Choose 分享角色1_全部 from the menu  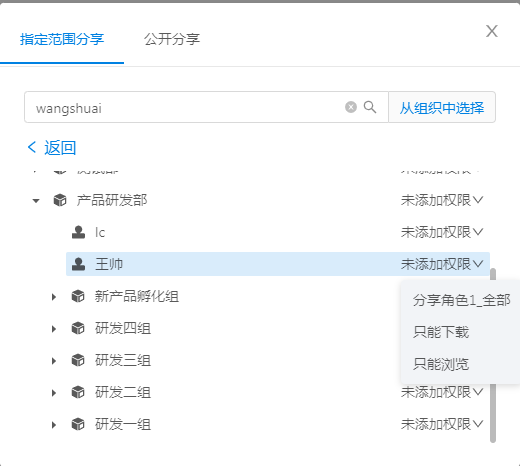(x=461, y=300)
